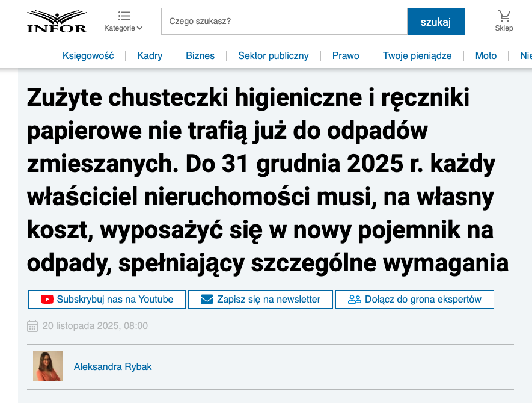532x403 pixels.
Task: Navigate to the Prawo section
Action: [346, 56]
